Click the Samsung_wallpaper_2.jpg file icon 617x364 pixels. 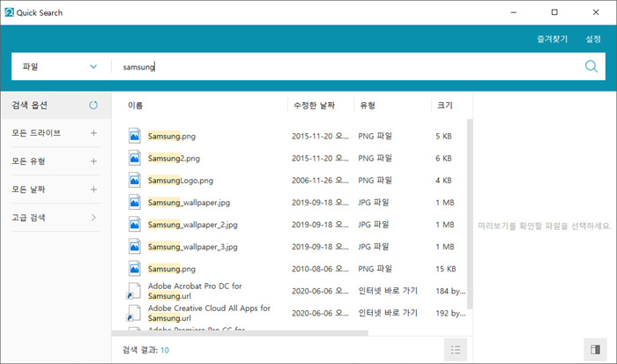(135, 224)
